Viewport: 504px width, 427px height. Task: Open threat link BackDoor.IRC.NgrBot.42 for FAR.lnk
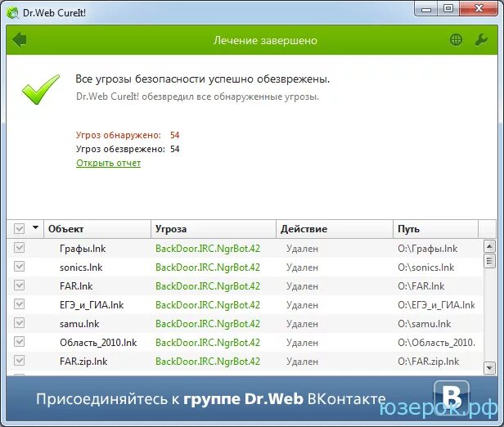(208, 286)
